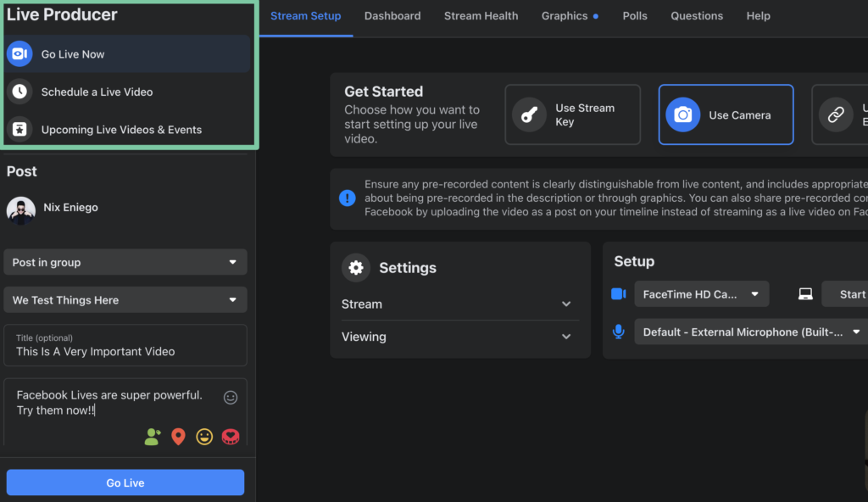Click the blue microphone icon in Setup
This screenshot has width=868, height=502.
click(618, 332)
